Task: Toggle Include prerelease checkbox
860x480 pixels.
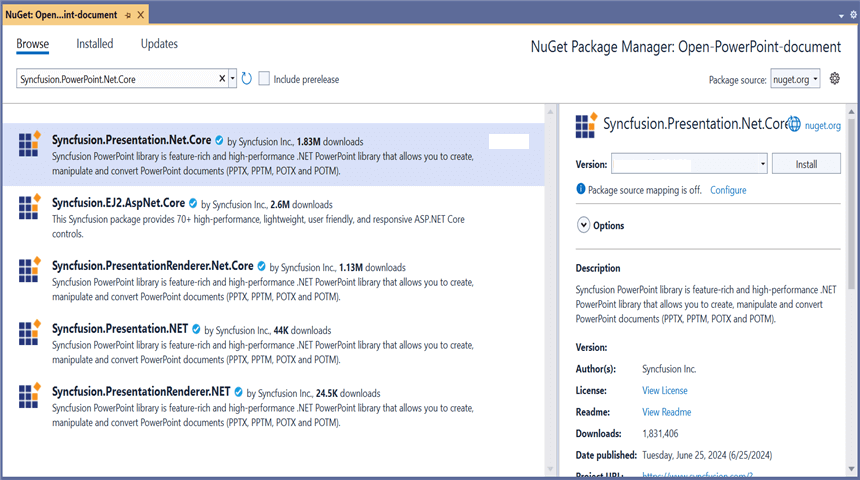Action: click(x=264, y=78)
